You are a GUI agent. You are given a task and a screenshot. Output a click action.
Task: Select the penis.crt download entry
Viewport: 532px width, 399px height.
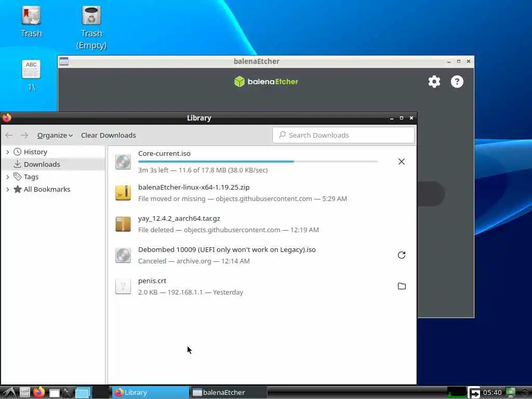point(262,287)
